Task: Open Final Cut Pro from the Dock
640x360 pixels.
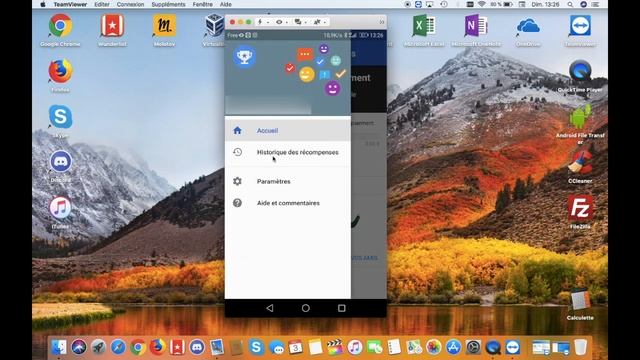Action: coord(335,347)
